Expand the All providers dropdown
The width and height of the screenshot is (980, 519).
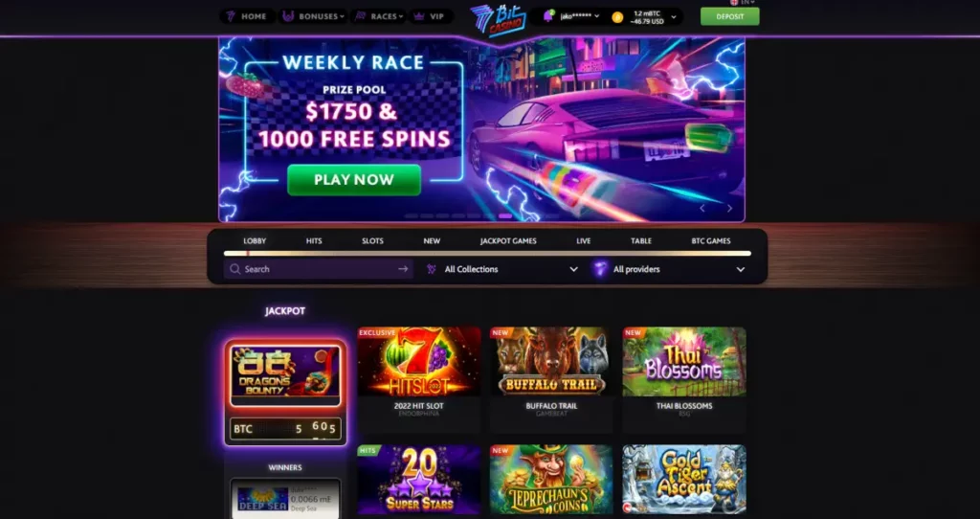point(669,269)
